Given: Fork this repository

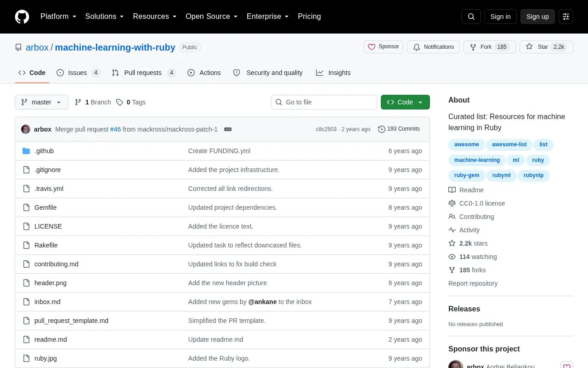Looking at the screenshot, I should point(489,47).
